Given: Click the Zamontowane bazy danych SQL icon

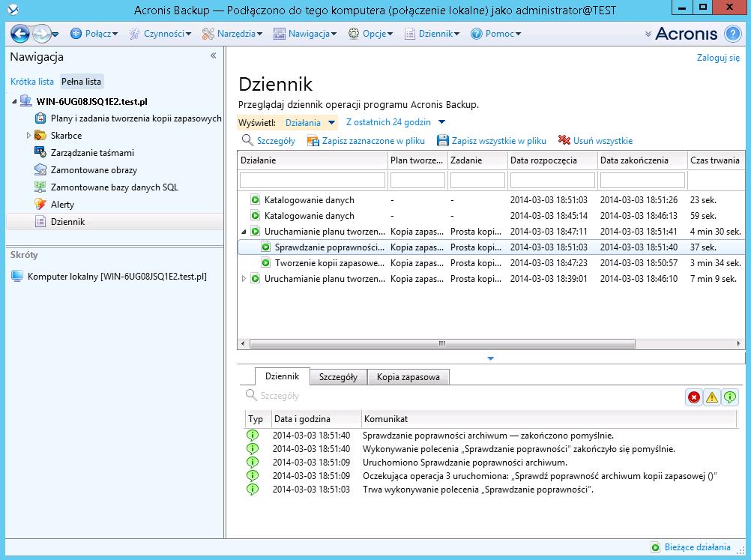Looking at the screenshot, I should pos(40,187).
